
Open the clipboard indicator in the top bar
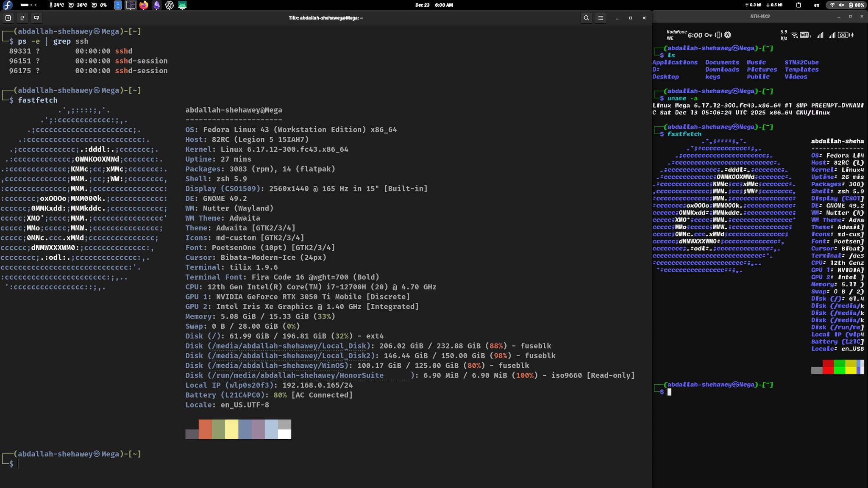click(798, 5)
